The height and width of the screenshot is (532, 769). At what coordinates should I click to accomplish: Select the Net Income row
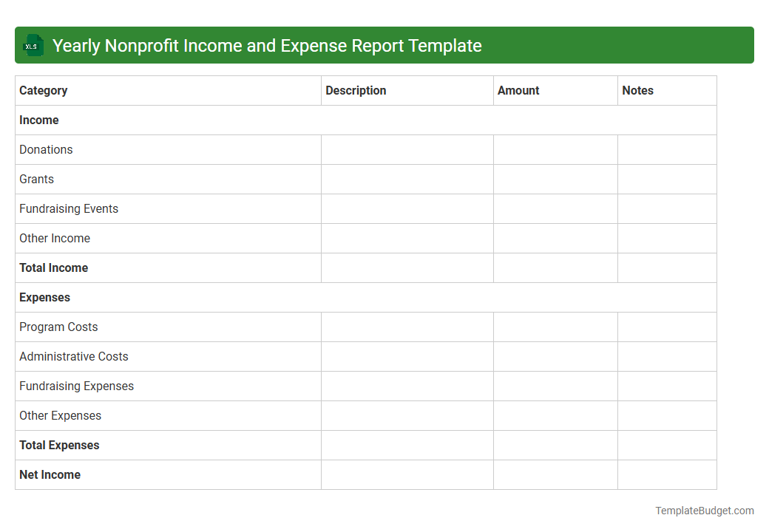50,474
